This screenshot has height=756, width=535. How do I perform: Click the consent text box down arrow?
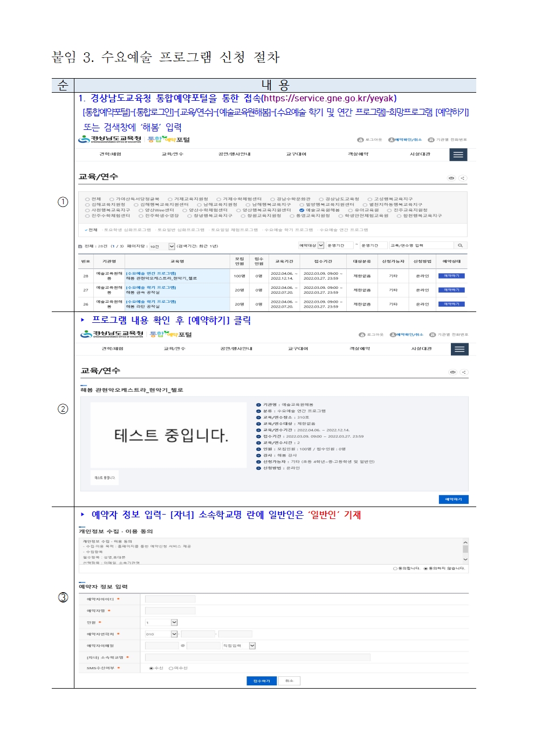(x=465, y=560)
